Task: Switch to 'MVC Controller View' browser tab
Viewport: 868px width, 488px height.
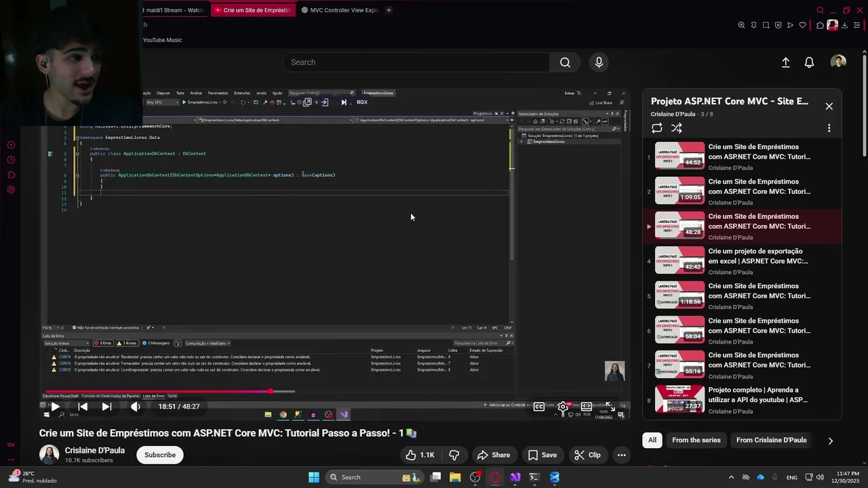Action: [339, 10]
